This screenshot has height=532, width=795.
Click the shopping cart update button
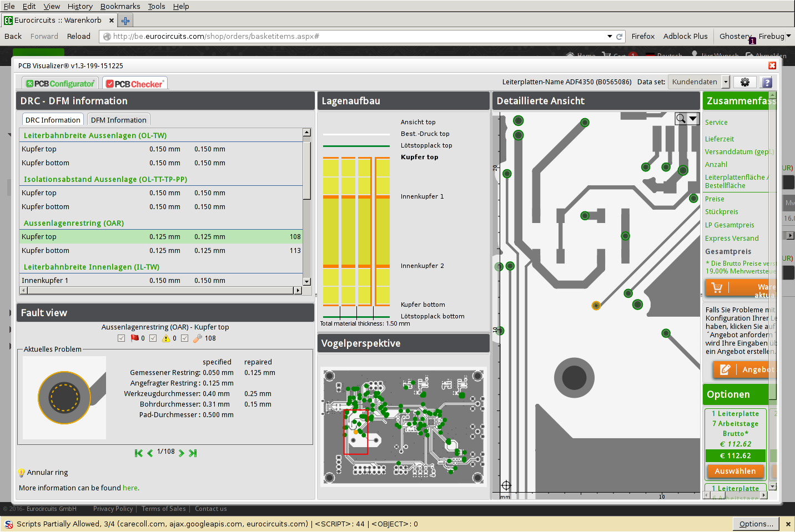[740, 288]
